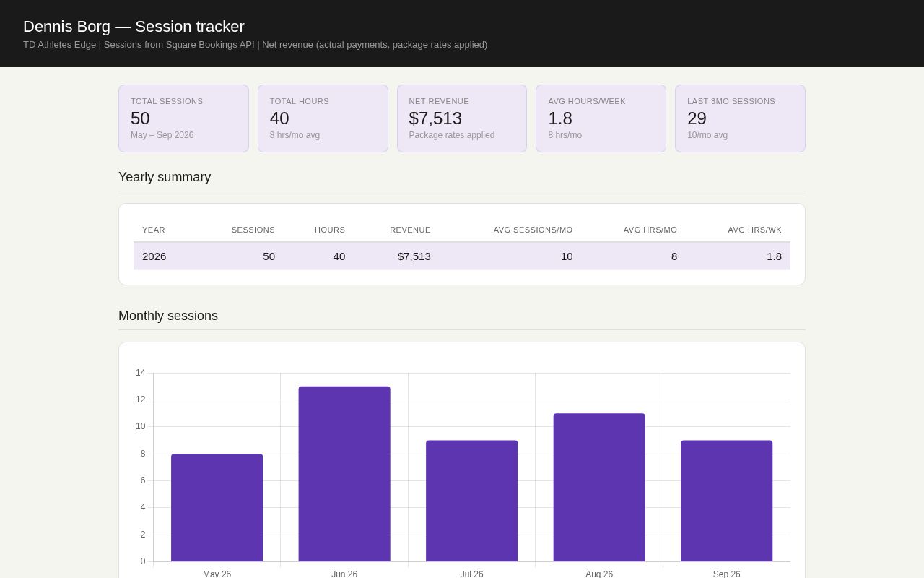This screenshot has height=578, width=924.
Task: Click the 'Monthly sessions' heading
Action: click(x=168, y=316)
